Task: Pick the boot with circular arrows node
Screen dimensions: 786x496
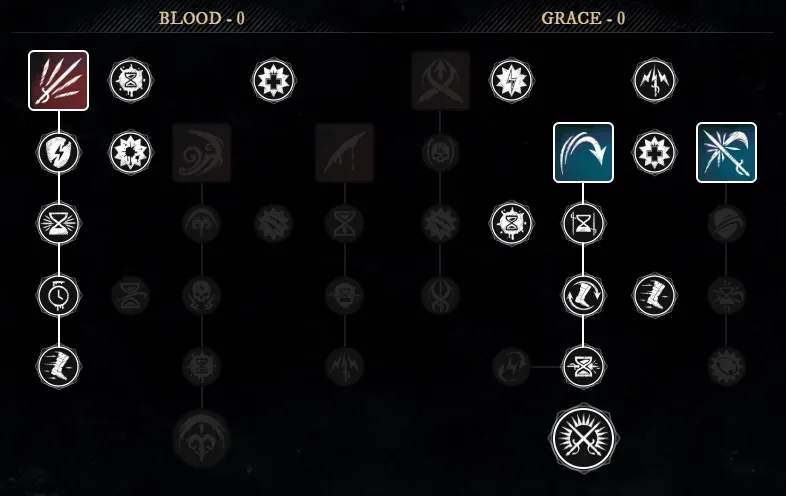Action: (x=583, y=295)
